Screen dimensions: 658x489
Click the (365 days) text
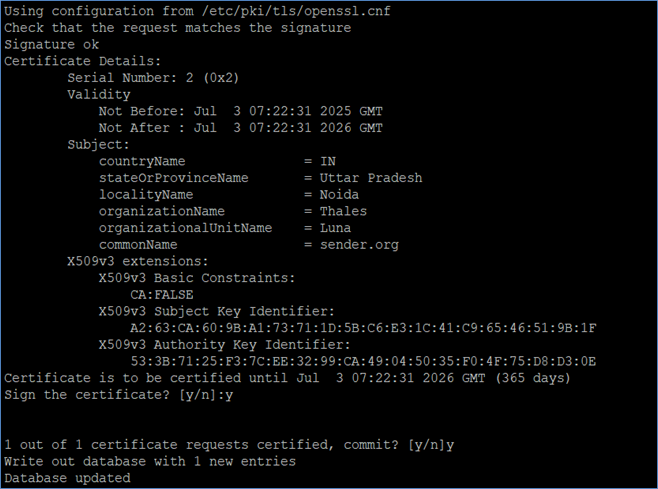coord(533,378)
